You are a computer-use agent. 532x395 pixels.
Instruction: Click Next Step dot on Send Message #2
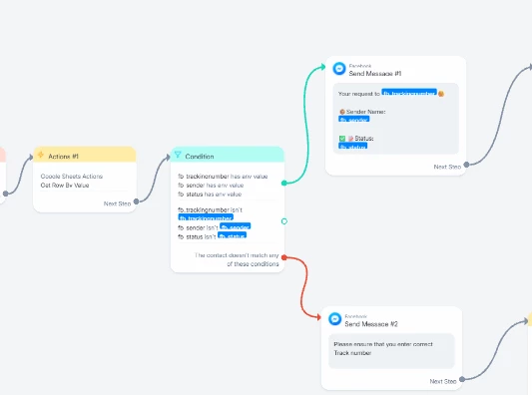point(462,379)
